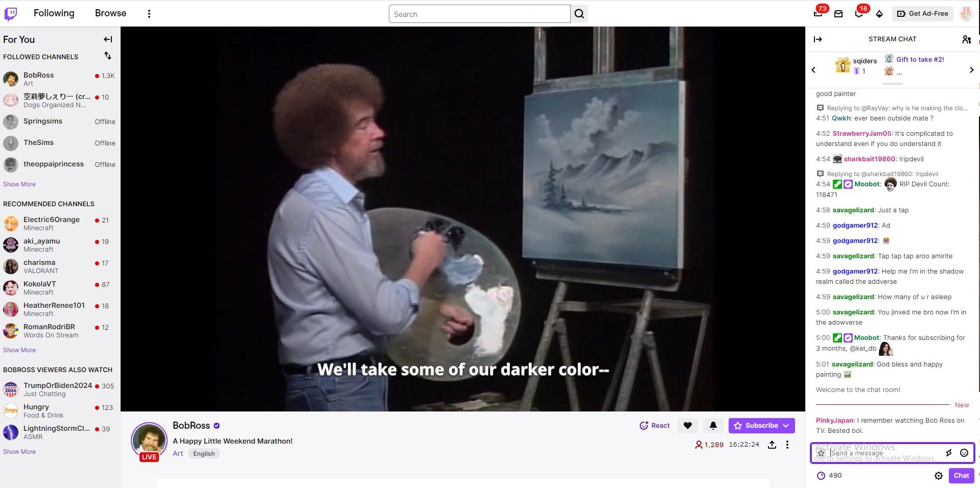Viewport: 980px width, 488px height.
Task: Open the chat settings gear
Action: point(939,475)
